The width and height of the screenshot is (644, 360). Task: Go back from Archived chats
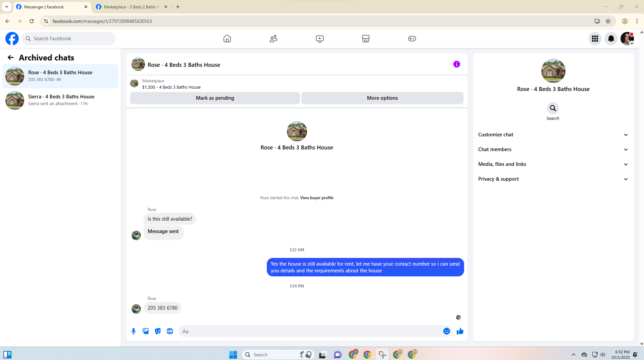point(11,58)
